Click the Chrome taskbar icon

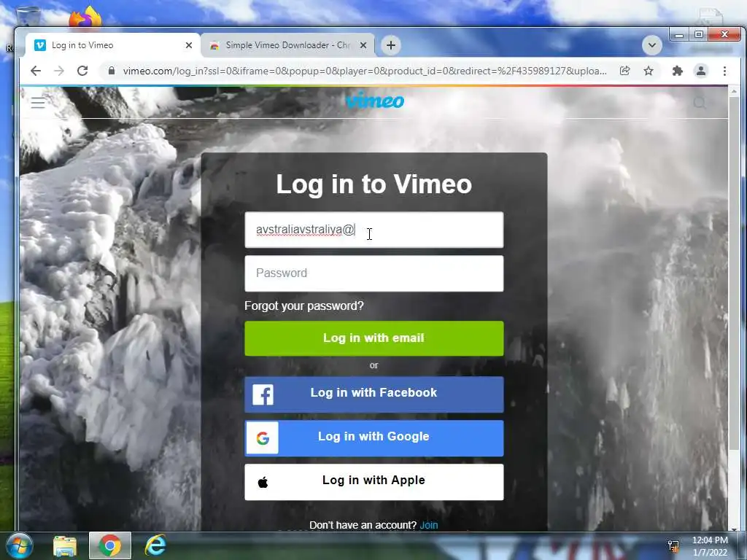click(110, 545)
